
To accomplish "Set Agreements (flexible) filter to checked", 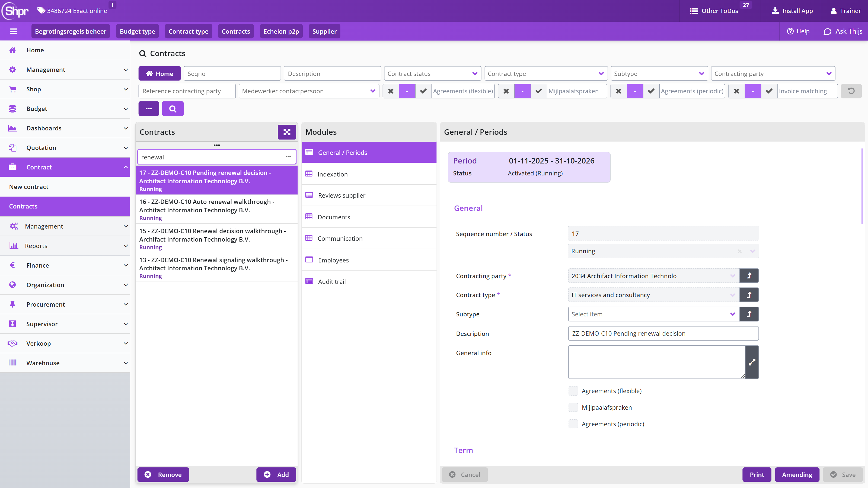I will click(423, 91).
